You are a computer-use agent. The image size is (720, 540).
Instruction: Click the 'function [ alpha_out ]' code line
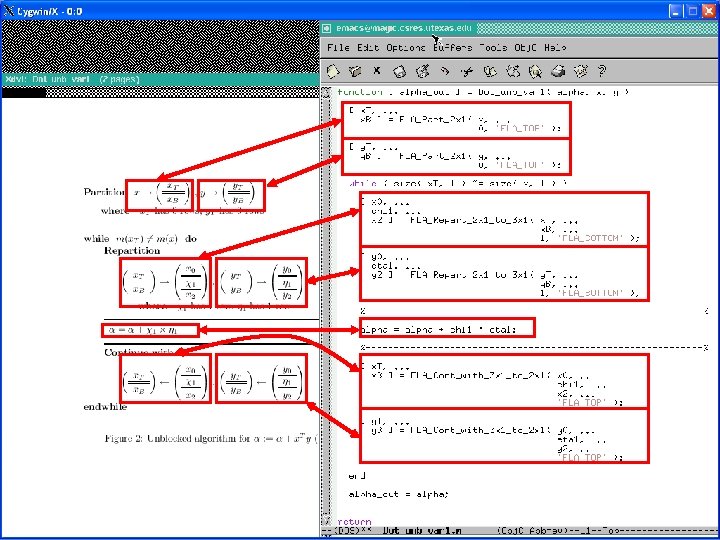click(x=483, y=92)
